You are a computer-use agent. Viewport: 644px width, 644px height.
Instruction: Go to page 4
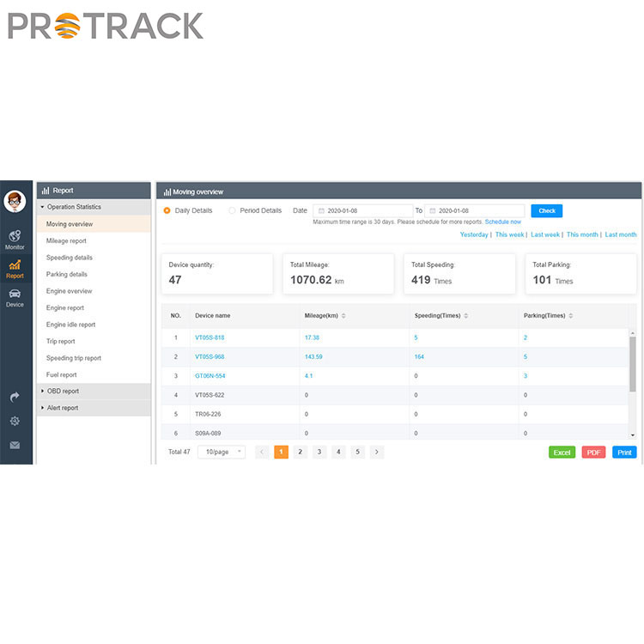point(338,452)
